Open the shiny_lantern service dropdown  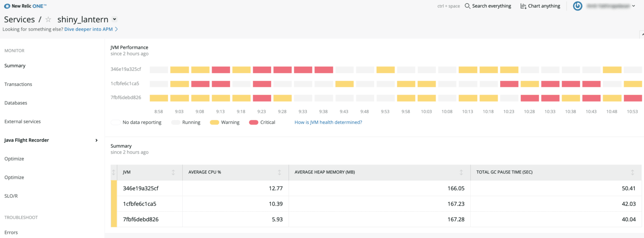114,19
